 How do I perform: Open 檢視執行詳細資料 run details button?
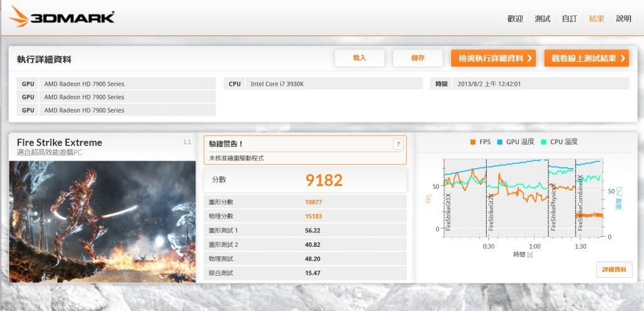point(493,58)
